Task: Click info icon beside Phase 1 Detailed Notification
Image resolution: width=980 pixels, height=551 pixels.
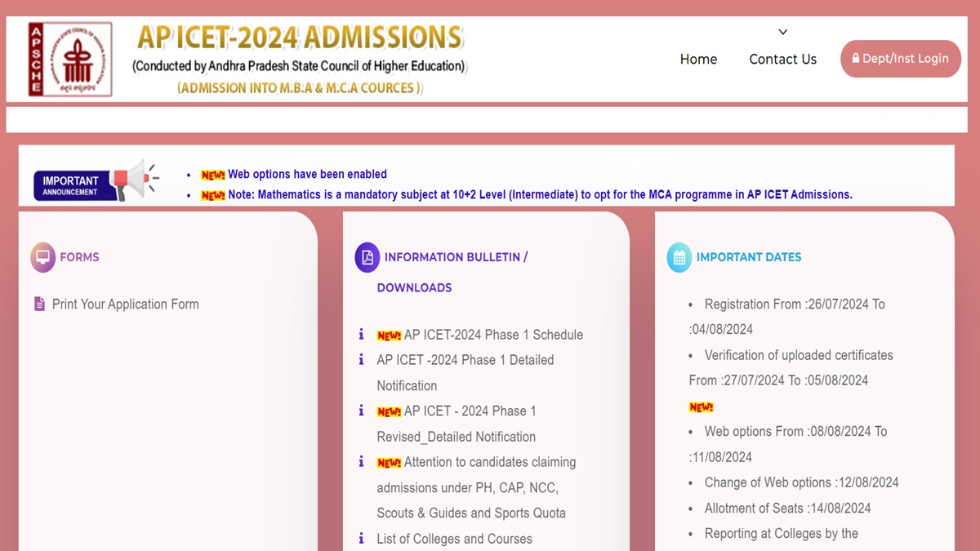Action: pos(361,359)
